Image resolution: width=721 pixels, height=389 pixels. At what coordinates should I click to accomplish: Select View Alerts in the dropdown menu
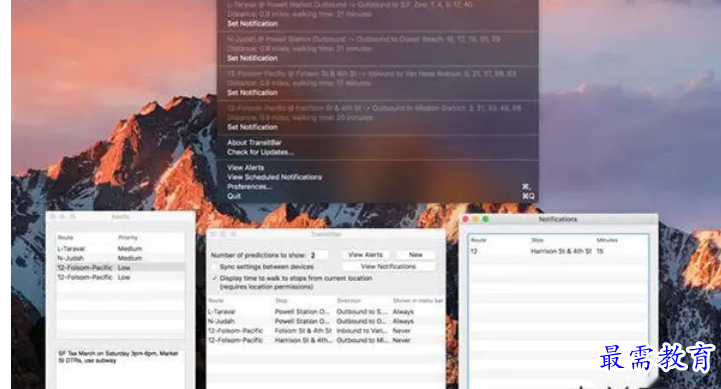[x=246, y=167]
